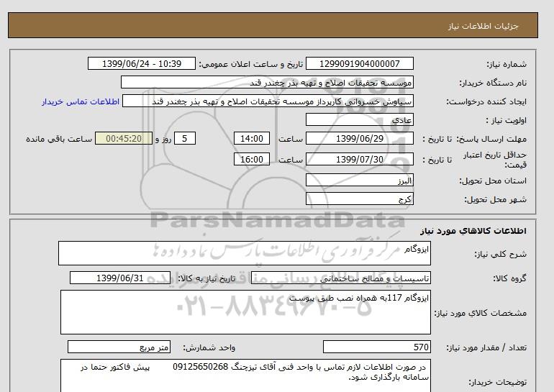Click the label ایجاد کننده درخواست

pos(486,102)
